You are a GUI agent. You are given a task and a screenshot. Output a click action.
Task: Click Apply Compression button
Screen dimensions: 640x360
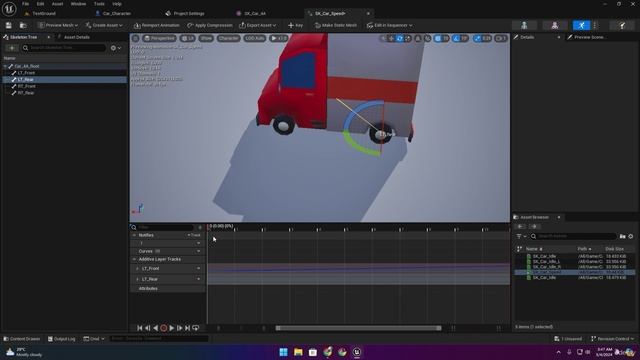(210, 25)
